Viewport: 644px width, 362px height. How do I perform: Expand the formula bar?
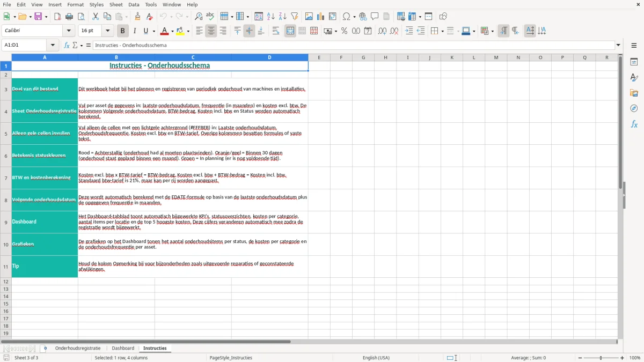[x=618, y=45]
